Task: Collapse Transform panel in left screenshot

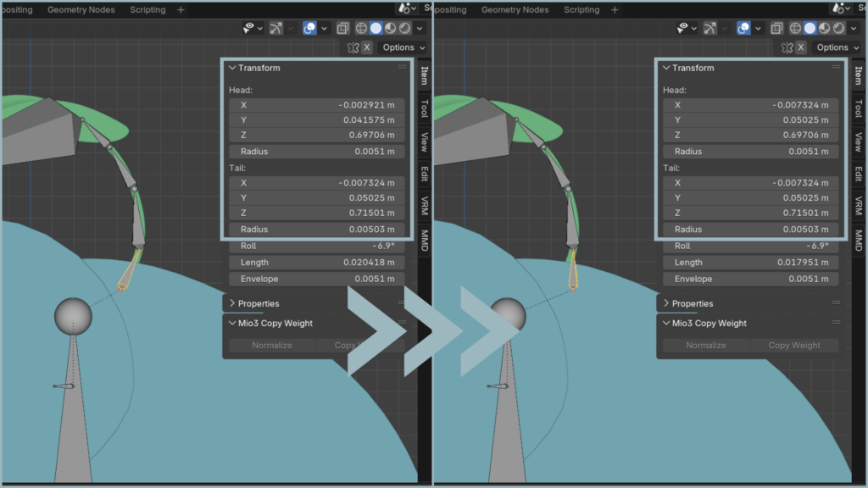Action: [232, 68]
